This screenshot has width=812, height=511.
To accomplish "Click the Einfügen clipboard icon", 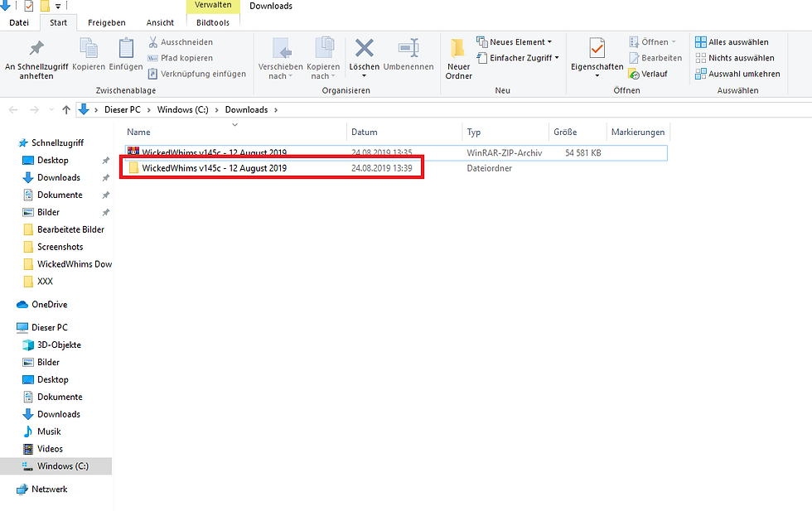I will coord(126,48).
